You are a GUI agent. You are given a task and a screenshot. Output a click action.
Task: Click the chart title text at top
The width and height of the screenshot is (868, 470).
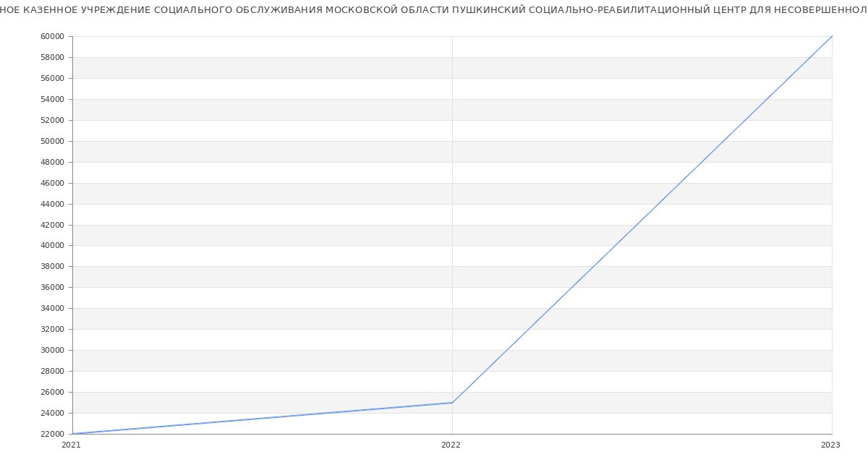tap(434, 10)
